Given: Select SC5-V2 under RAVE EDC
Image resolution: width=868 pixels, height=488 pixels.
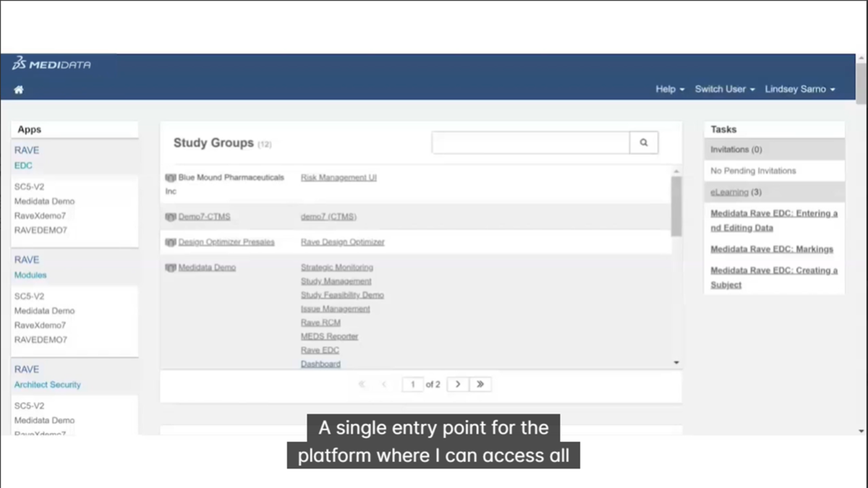Looking at the screenshot, I should click(x=30, y=187).
